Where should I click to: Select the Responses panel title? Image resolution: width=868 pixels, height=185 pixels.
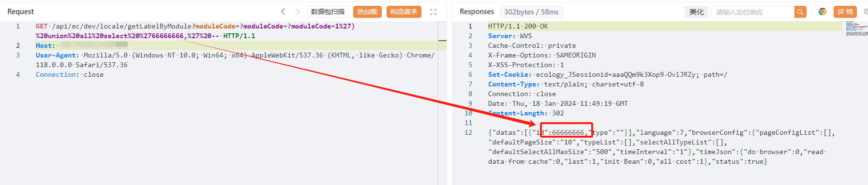point(477,12)
